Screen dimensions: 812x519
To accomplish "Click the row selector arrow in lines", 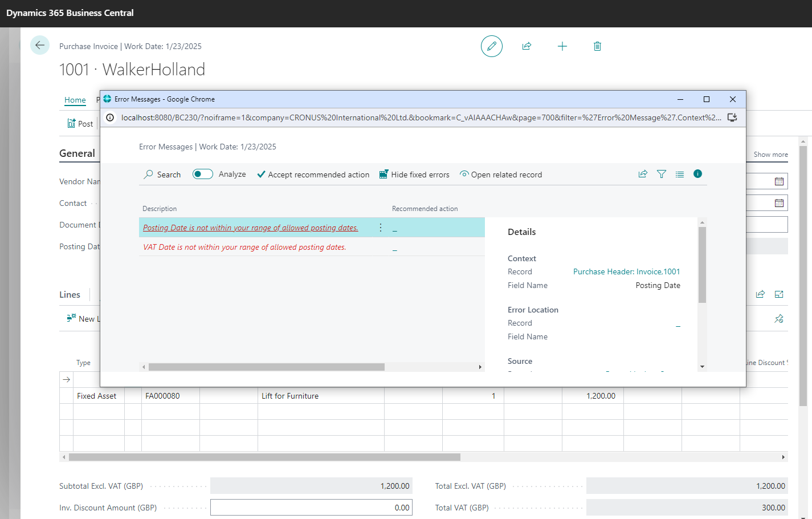I will point(66,379).
